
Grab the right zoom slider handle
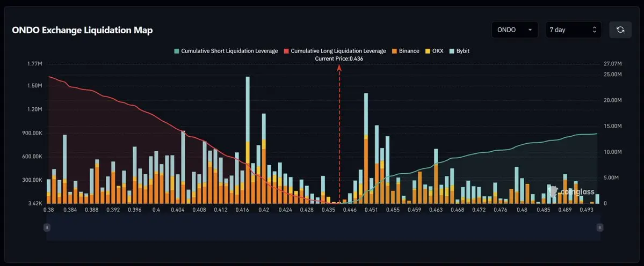(x=599, y=227)
